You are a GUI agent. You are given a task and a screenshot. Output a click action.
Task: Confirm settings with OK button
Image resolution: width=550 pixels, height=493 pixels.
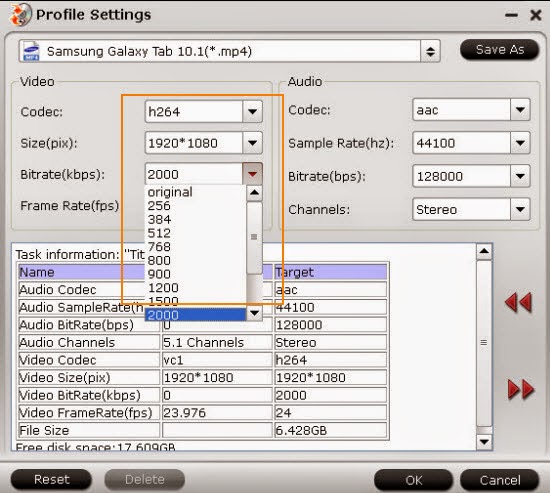(x=413, y=480)
